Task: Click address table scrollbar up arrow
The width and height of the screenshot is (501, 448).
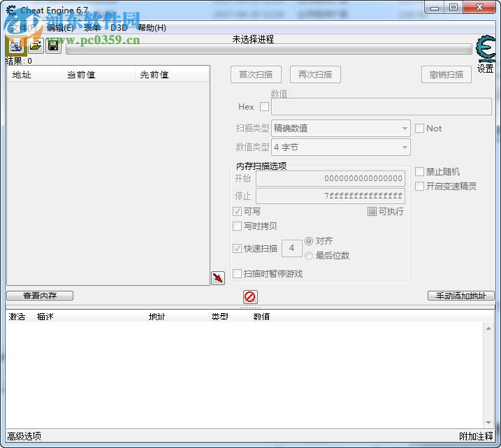Action: click(x=488, y=328)
